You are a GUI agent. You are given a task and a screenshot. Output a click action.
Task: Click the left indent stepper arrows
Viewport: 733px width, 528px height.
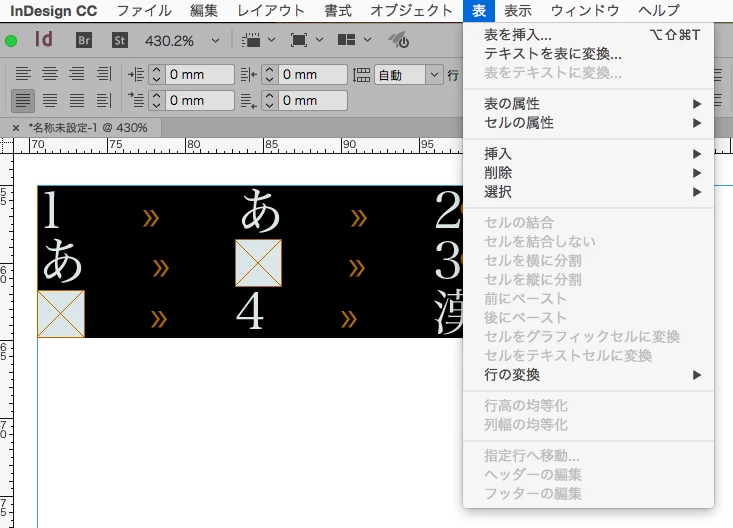click(157, 74)
